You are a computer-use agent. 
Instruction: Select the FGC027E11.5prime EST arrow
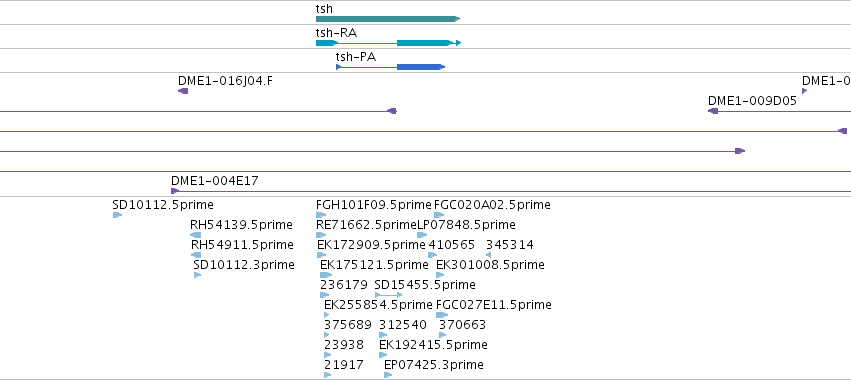442,315
